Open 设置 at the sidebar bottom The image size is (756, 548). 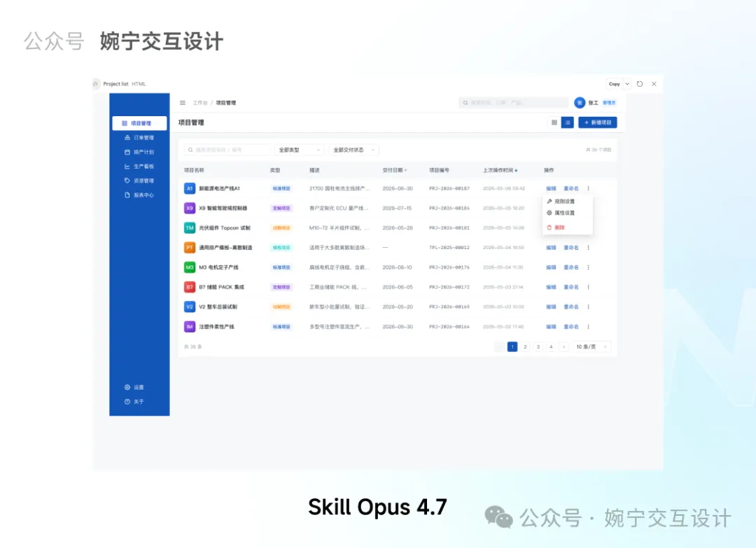click(134, 388)
